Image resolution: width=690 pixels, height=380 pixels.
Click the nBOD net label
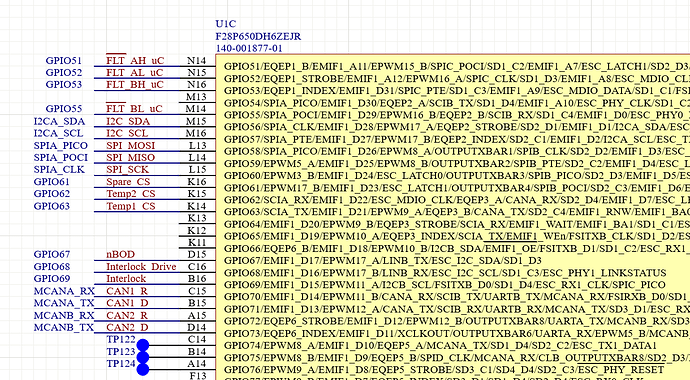(x=121, y=254)
